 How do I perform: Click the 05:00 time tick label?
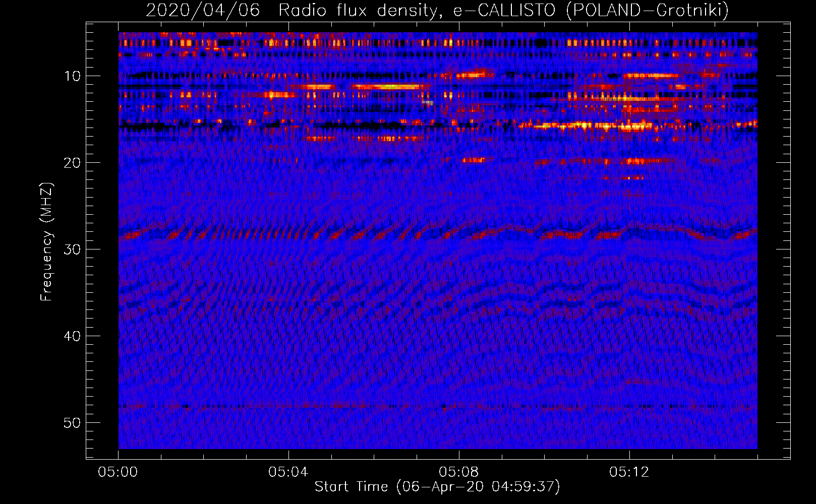click(x=118, y=472)
